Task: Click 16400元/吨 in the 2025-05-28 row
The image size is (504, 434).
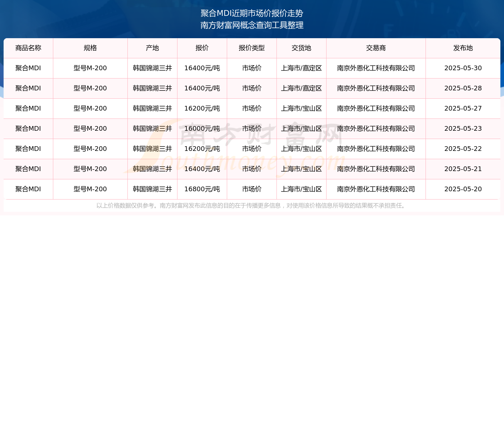Action: pyautogui.click(x=202, y=88)
